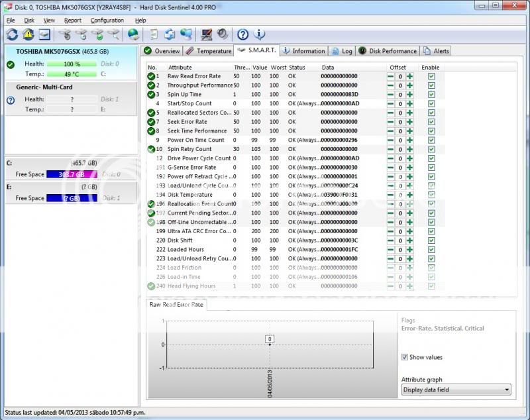Click the refresh disk information toolbar icon
This screenshot has height=420, width=530.
[12, 34]
